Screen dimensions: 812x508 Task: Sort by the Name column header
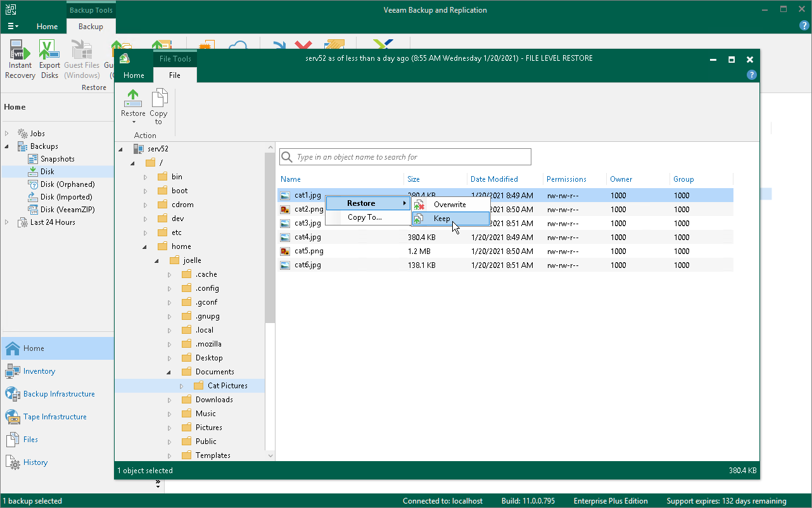(341, 179)
